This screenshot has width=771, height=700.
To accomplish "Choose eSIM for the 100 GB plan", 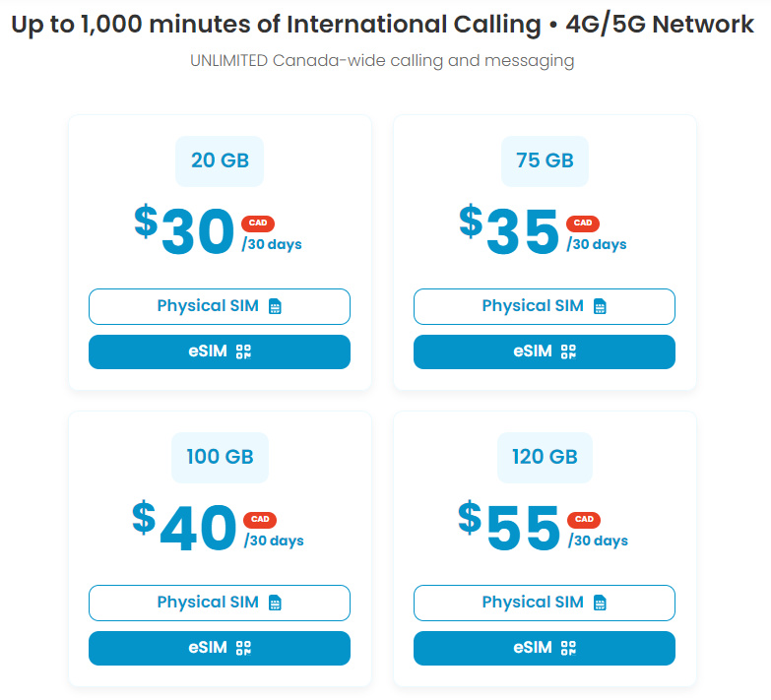I will click(219, 648).
